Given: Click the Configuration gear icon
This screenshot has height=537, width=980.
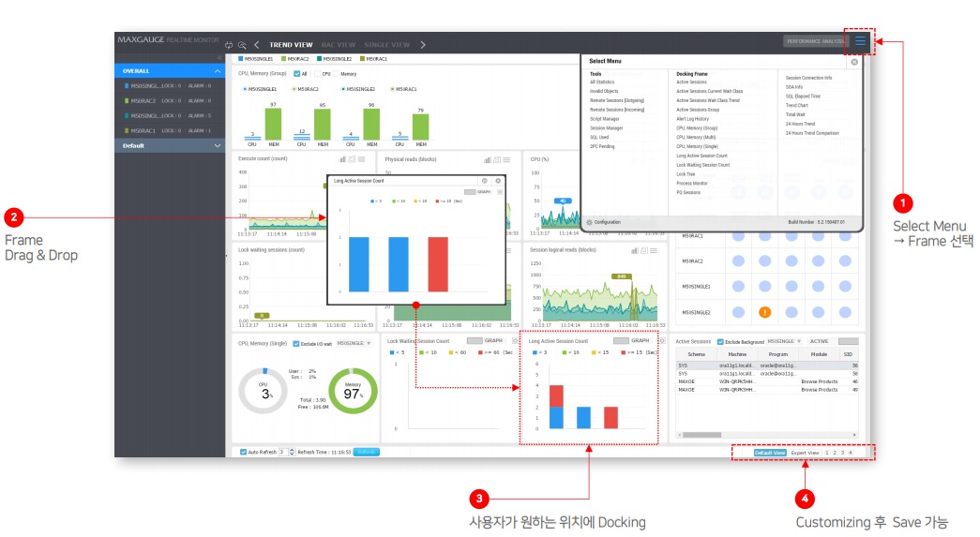Looking at the screenshot, I should tap(589, 222).
